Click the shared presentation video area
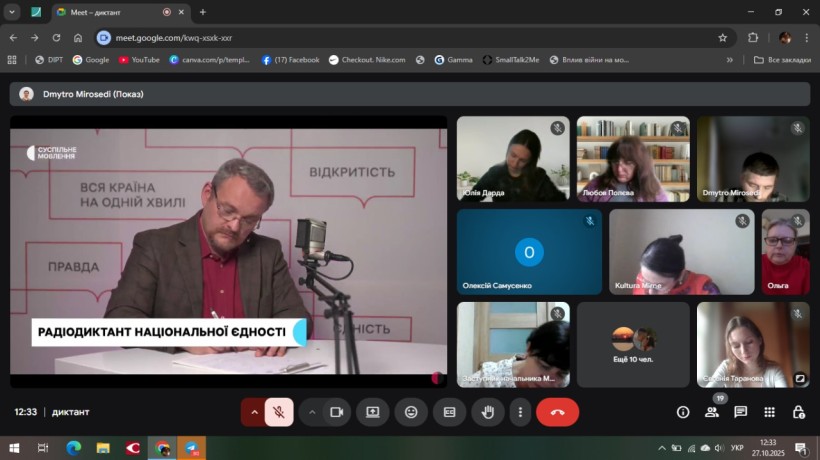Viewport: 820px width, 460px height. click(x=229, y=251)
